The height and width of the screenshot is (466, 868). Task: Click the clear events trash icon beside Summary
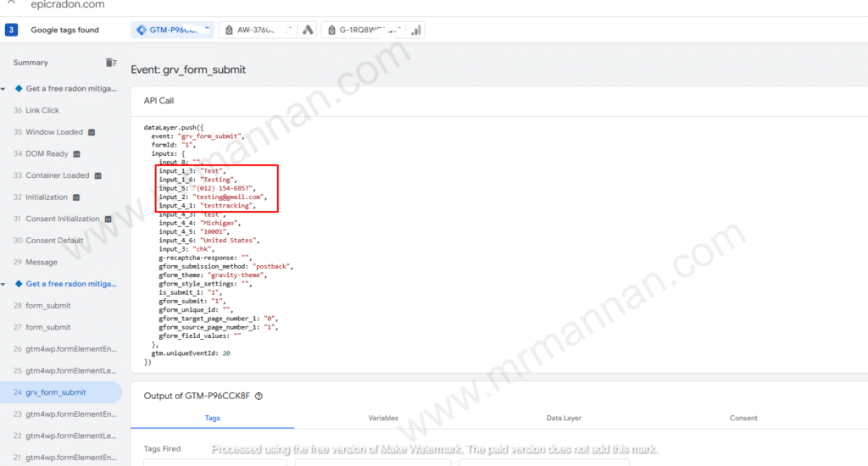click(x=110, y=63)
